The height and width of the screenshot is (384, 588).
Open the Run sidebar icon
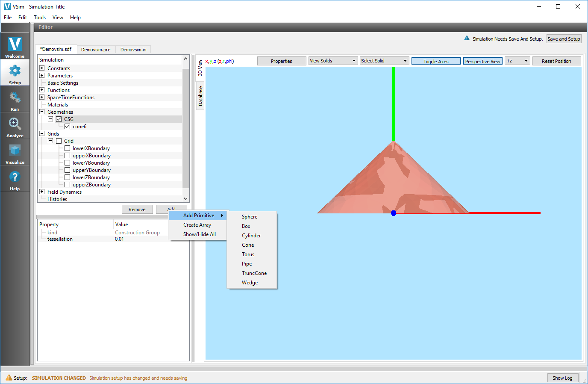(x=15, y=97)
